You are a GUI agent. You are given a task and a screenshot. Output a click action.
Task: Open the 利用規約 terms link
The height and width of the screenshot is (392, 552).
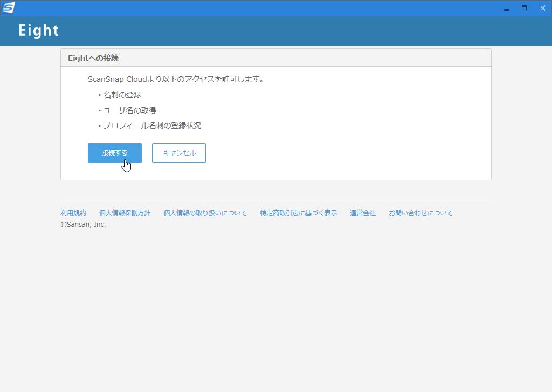pos(73,213)
